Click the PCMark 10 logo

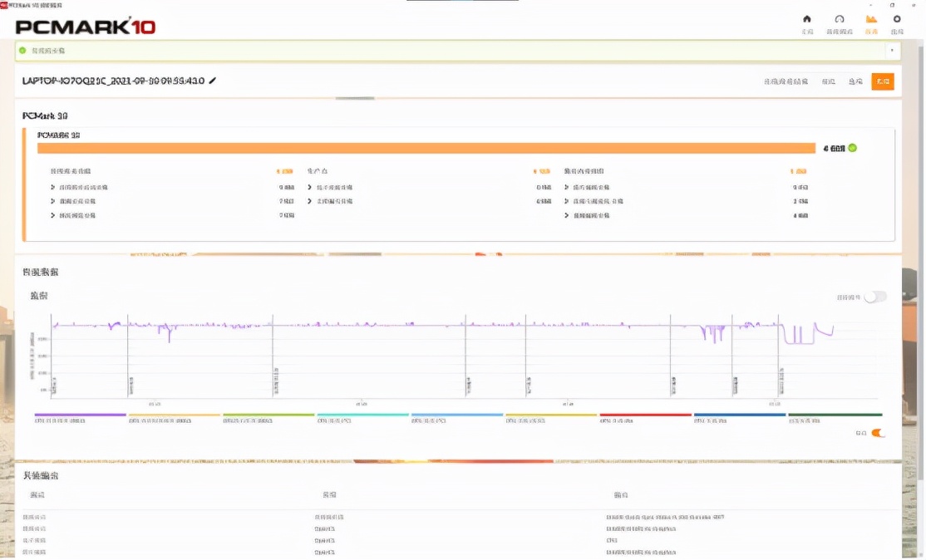(86, 27)
